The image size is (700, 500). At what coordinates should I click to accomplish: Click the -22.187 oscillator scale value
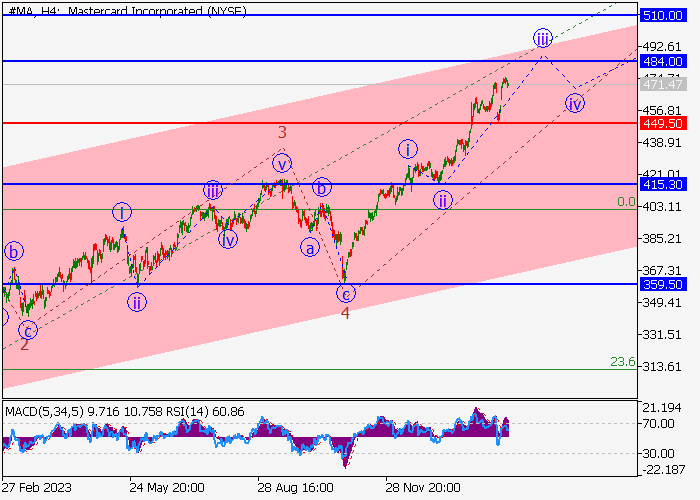(662, 470)
